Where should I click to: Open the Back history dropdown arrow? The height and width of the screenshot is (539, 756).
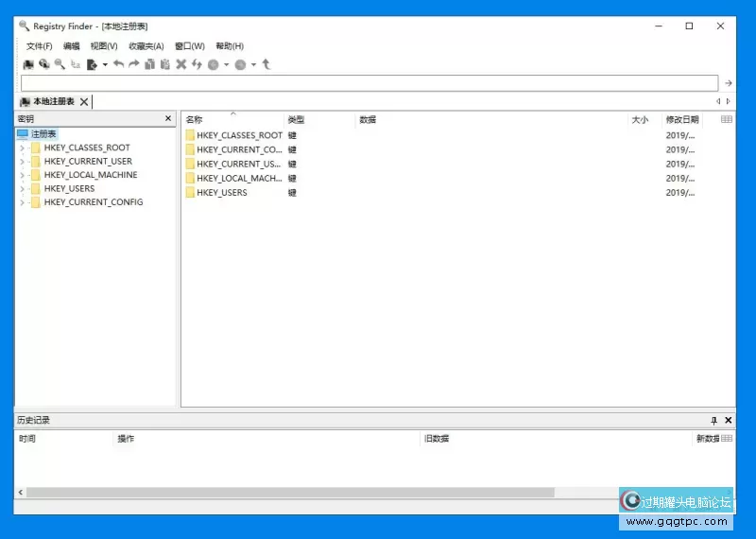pyautogui.click(x=226, y=64)
